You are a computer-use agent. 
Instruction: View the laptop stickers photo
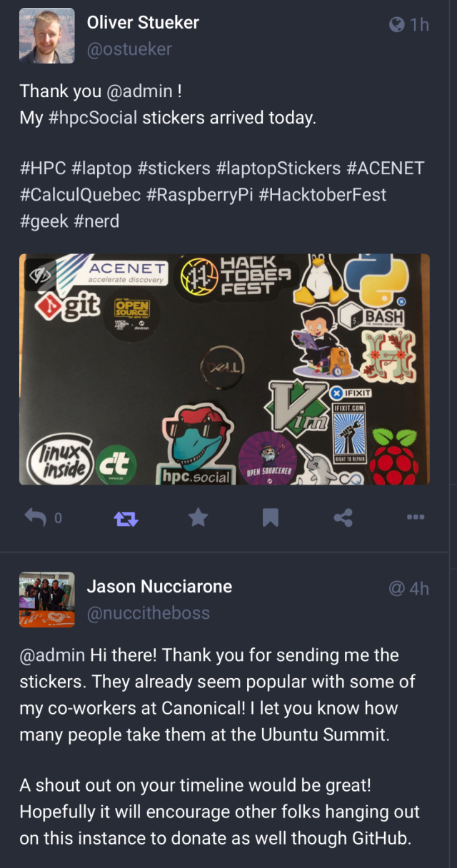tap(224, 369)
